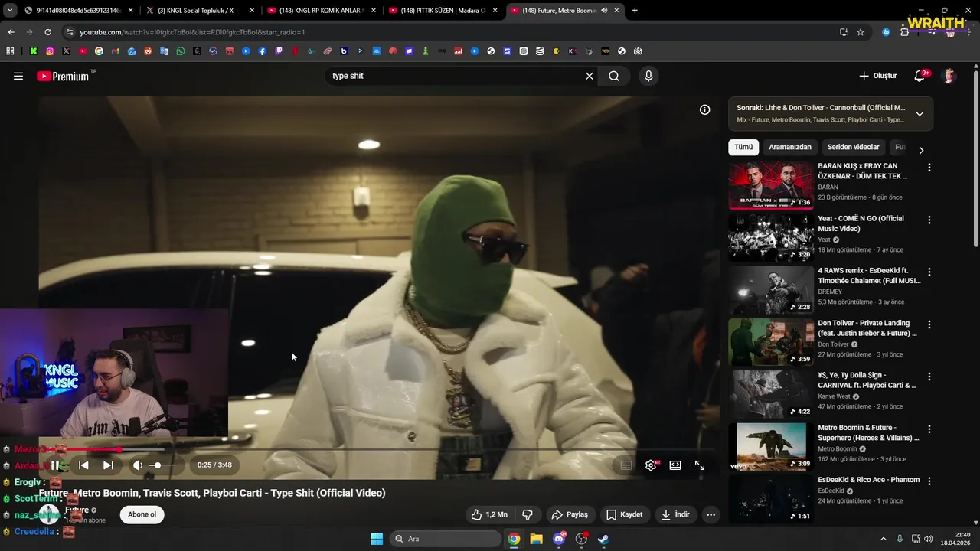This screenshot has height=551, width=980.
Task: Click the youtube.com address bar
Action: 452,32
